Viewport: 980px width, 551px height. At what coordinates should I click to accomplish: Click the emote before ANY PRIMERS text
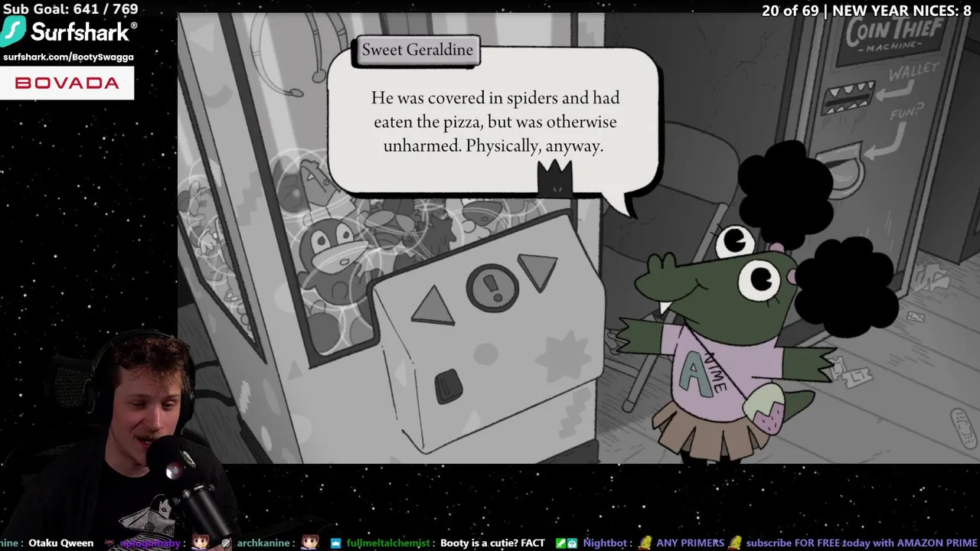646,543
